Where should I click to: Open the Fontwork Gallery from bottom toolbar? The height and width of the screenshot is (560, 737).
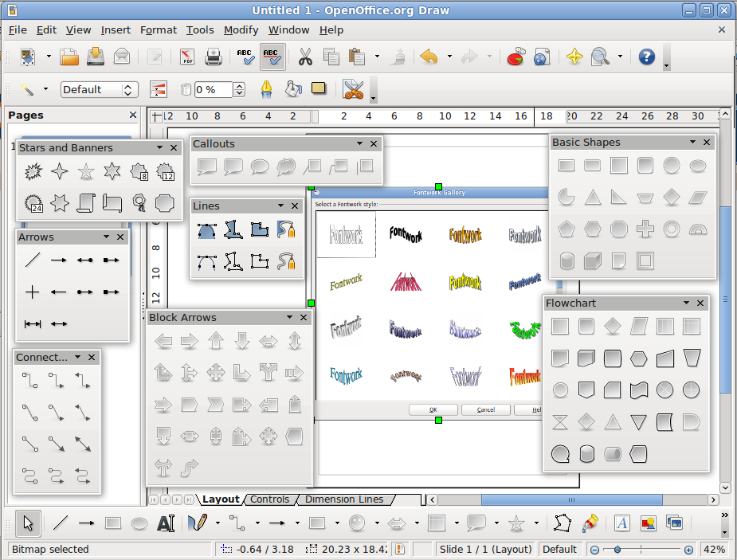tap(622, 523)
